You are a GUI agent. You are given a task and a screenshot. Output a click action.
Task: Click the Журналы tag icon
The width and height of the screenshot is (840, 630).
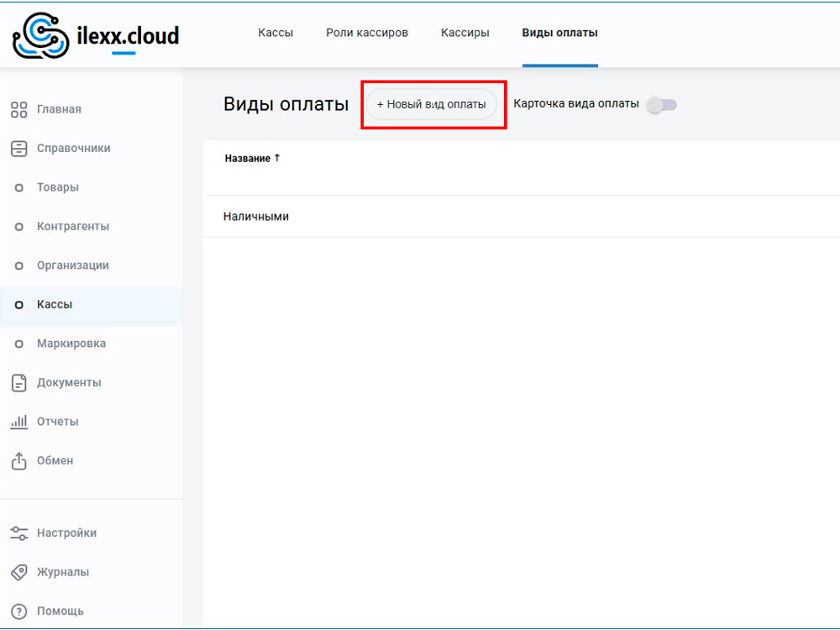pos(18,572)
